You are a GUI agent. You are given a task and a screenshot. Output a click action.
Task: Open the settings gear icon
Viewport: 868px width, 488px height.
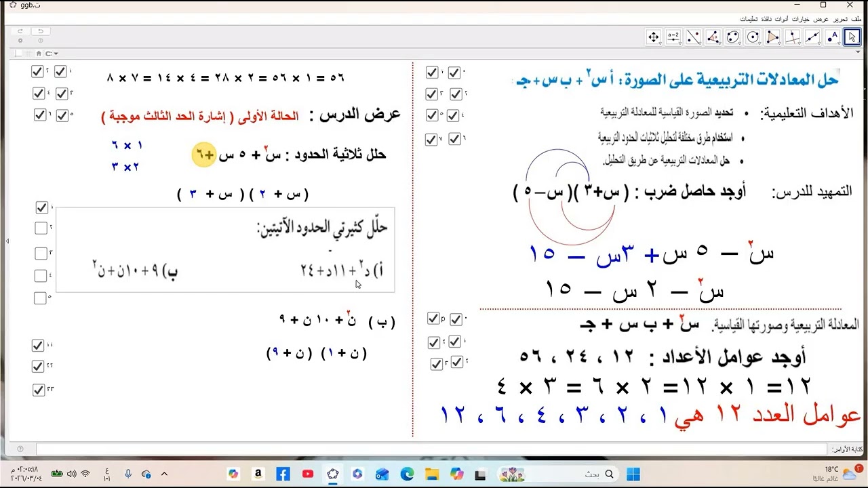pyautogui.click(x=20, y=41)
